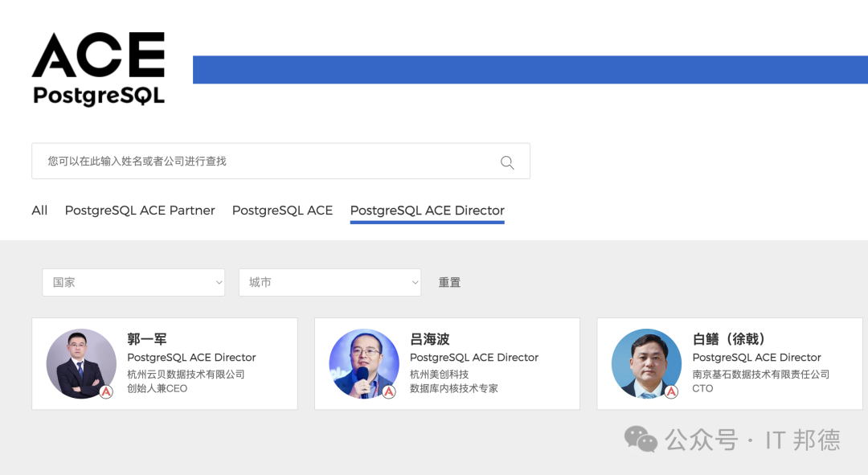Focus the name or company search field
The image size is (868, 475).
click(x=280, y=161)
